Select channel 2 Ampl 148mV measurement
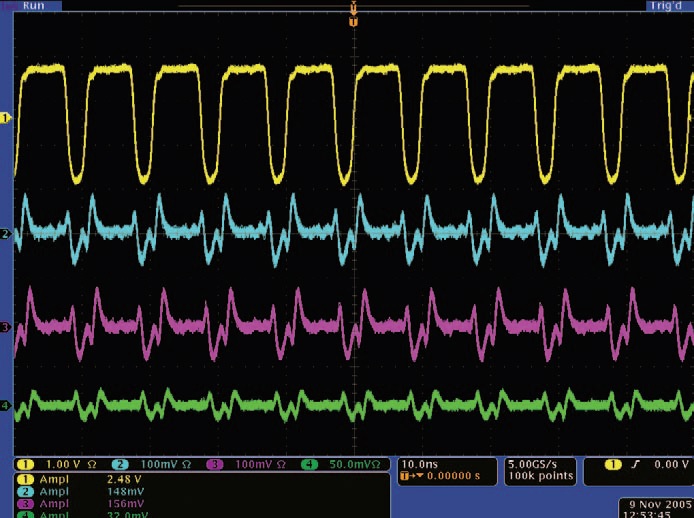Screen dimensions: 694x518 click(x=90, y=492)
